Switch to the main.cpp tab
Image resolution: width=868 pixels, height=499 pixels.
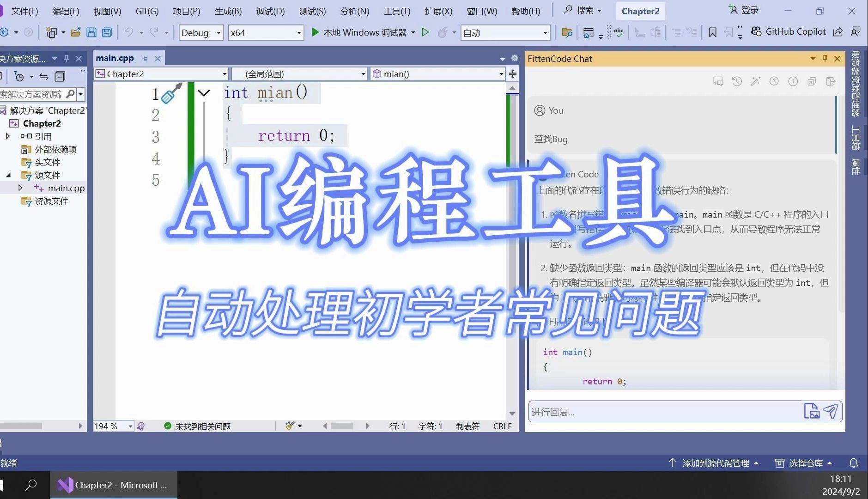(115, 58)
